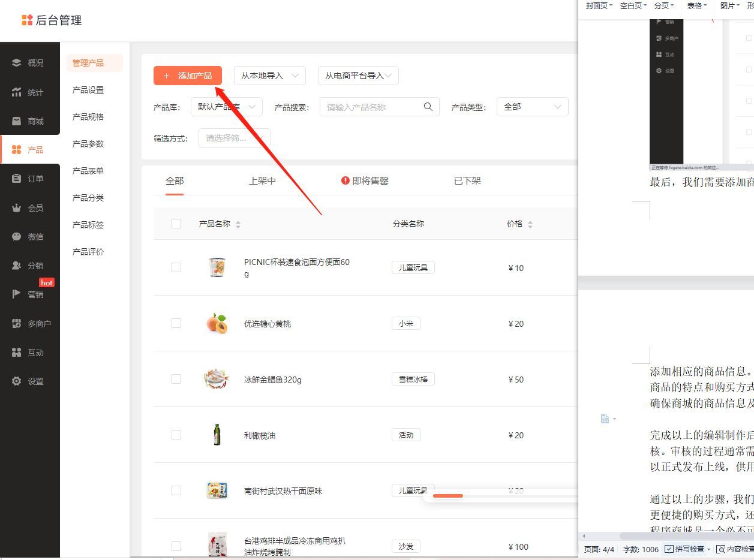Viewport: 754px width, 560px height.
Task: Open the 封面页 dropdown in the document toolbar
Action: 597,5
